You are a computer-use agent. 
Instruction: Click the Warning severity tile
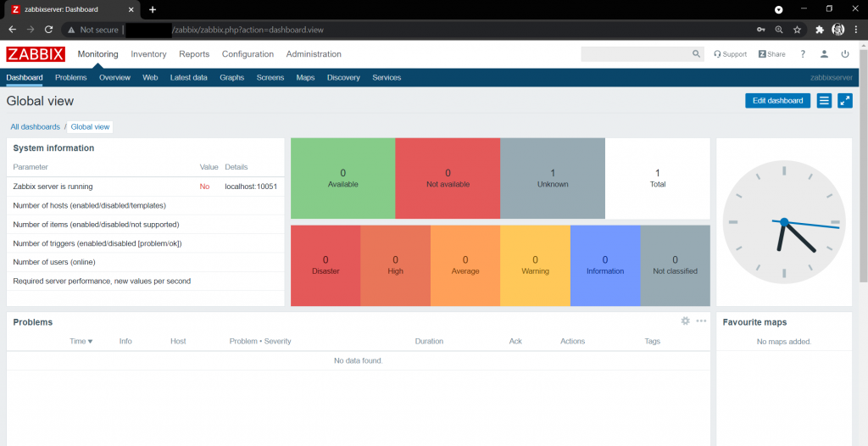[536, 265]
